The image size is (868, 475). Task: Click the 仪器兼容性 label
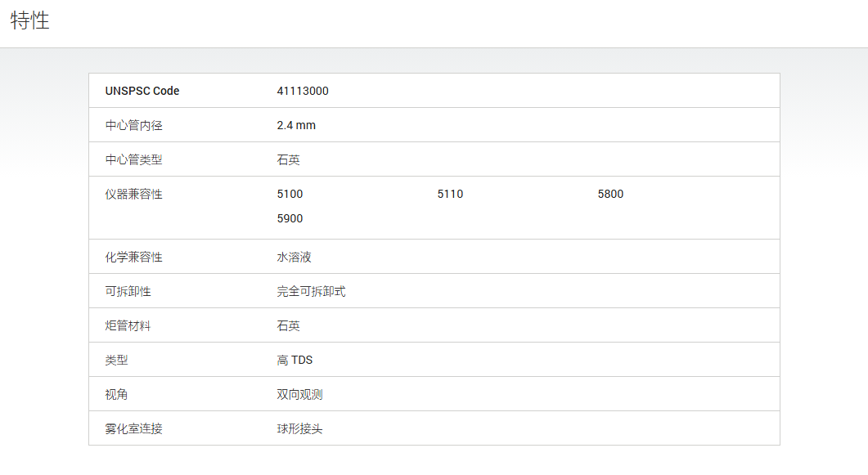(x=134, y=194)
